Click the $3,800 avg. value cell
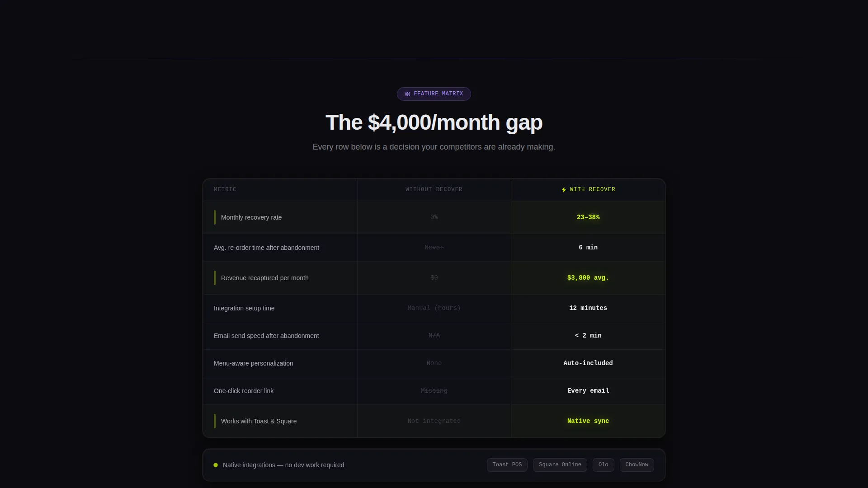This screenshot has width=868, height=488. (x=588, y=278)
